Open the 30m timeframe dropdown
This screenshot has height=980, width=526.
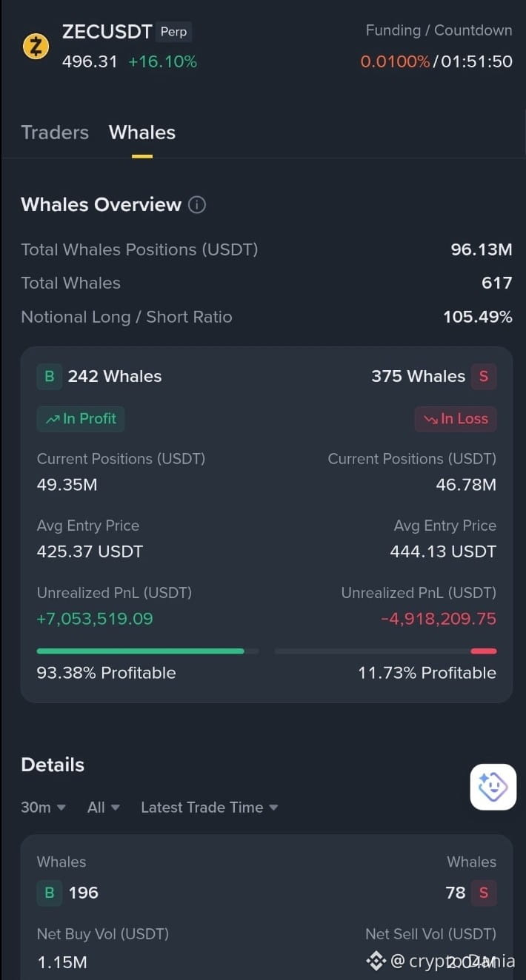44,808
